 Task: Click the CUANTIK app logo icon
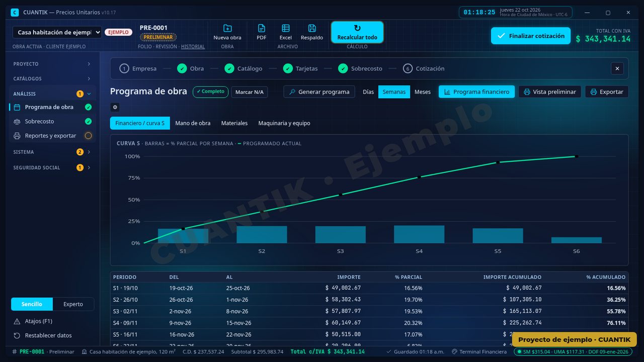point(15,12)
